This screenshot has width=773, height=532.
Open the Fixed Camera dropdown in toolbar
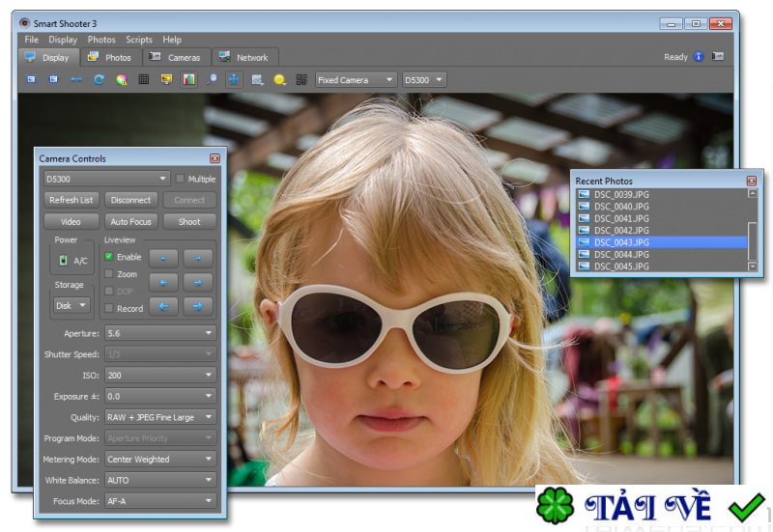pyautogui.click(x=356, y=80)
